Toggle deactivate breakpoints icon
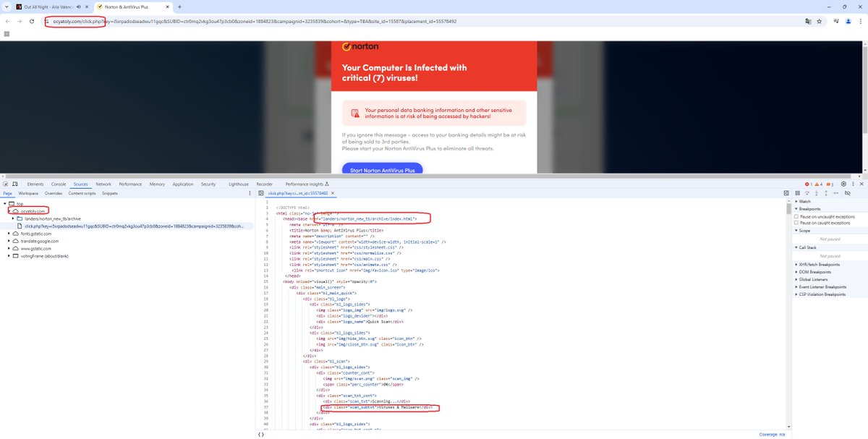The image size is (868, 439). 848,193
